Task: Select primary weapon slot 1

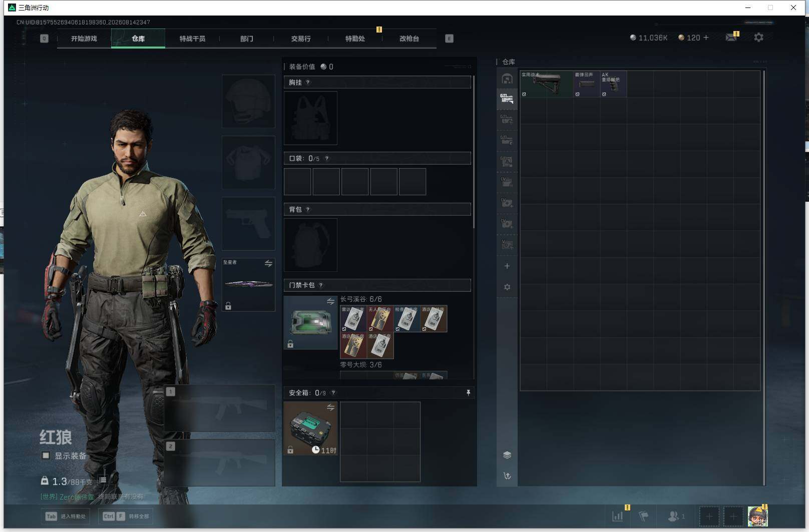Action: tap(219, 407)
